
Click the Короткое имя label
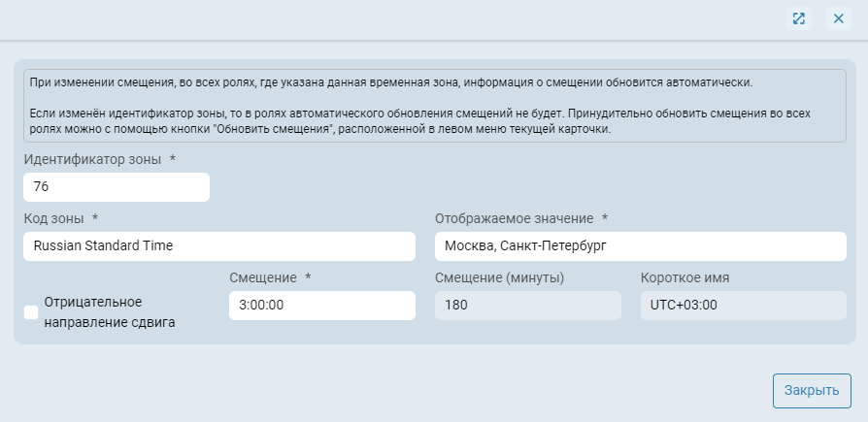[x=684, y=277]
